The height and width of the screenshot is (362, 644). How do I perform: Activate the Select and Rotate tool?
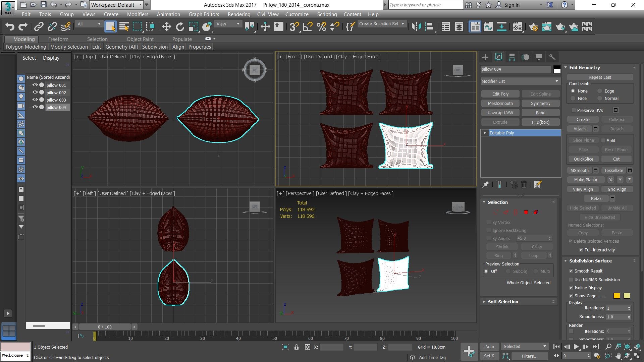[180, 27]
